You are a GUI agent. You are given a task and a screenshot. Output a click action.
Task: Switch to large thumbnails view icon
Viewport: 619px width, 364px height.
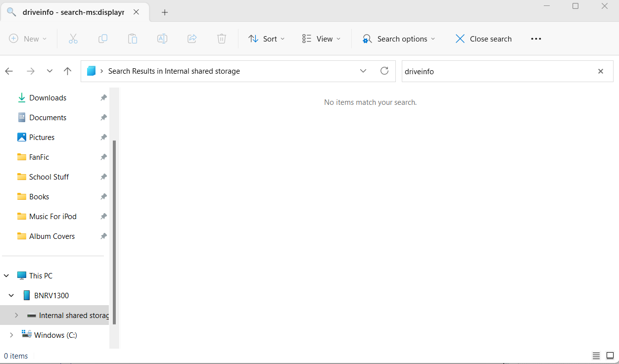[x=610, y=356]
